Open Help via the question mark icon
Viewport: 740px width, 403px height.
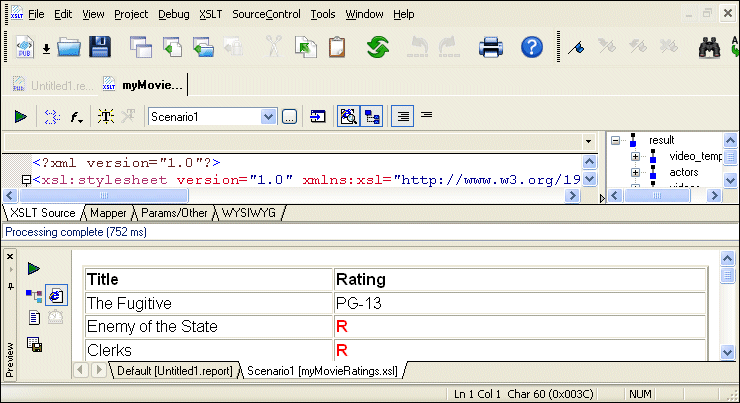pos(533,47)
